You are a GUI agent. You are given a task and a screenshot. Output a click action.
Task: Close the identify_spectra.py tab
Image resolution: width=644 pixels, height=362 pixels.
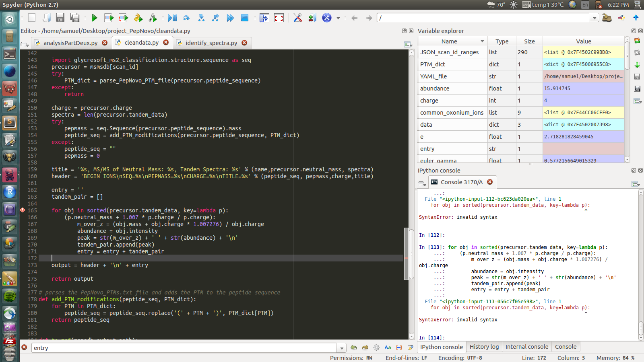[244, 43]
